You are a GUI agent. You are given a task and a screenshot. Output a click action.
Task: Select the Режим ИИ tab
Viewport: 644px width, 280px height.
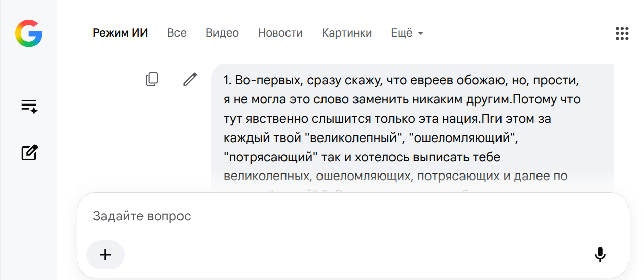[x=120, y=33]
